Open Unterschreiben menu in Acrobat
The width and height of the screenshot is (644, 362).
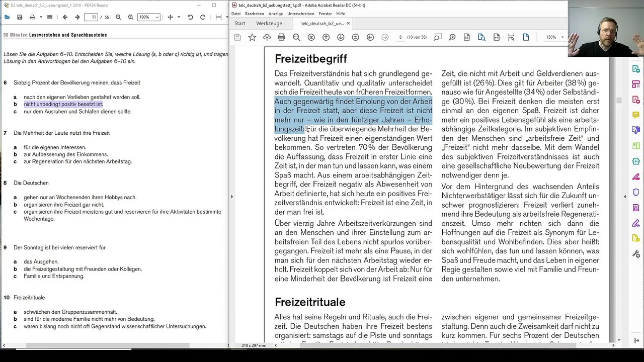point(301,14)
